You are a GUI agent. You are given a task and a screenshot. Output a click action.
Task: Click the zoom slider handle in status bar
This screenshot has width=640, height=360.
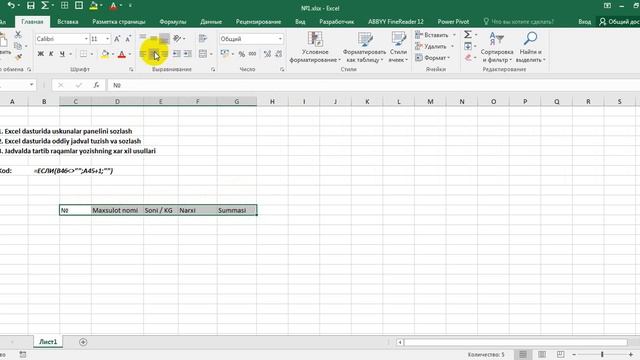[602, 354]
